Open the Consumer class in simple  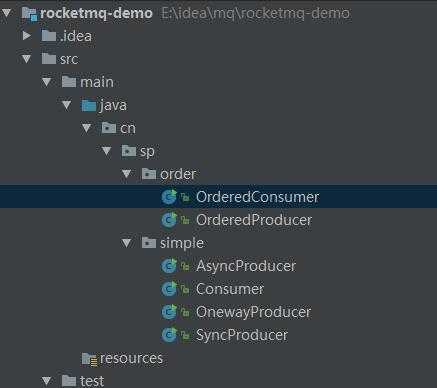[x=230, y=289]
